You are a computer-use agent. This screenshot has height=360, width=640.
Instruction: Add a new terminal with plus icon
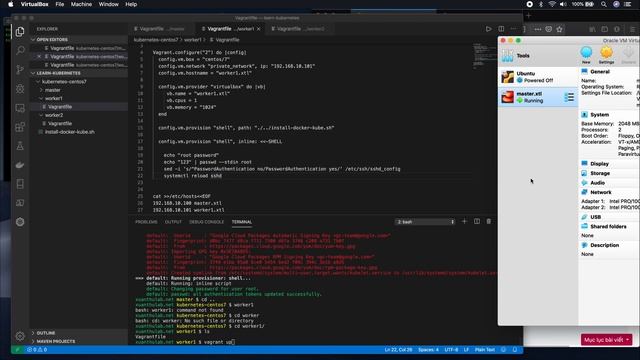coord(464,221)
